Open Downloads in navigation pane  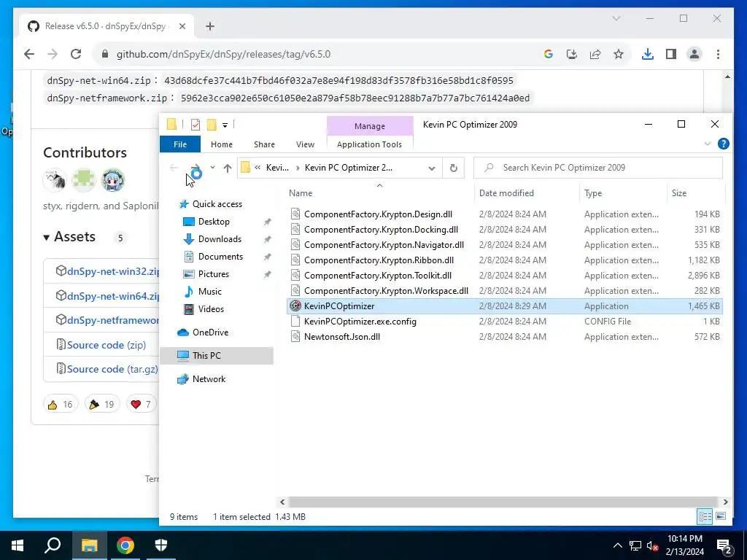tap(220, 239)
